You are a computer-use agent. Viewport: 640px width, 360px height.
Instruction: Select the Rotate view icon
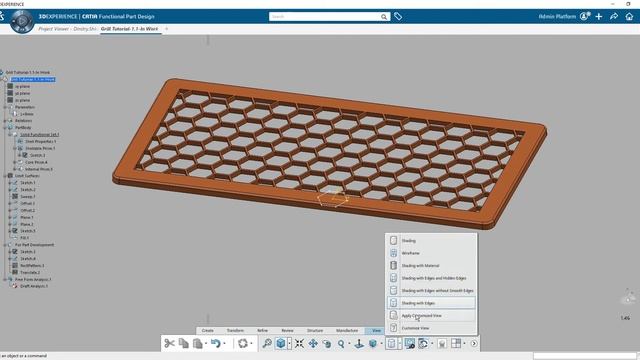pyautogui.click(x=327, y=343)
